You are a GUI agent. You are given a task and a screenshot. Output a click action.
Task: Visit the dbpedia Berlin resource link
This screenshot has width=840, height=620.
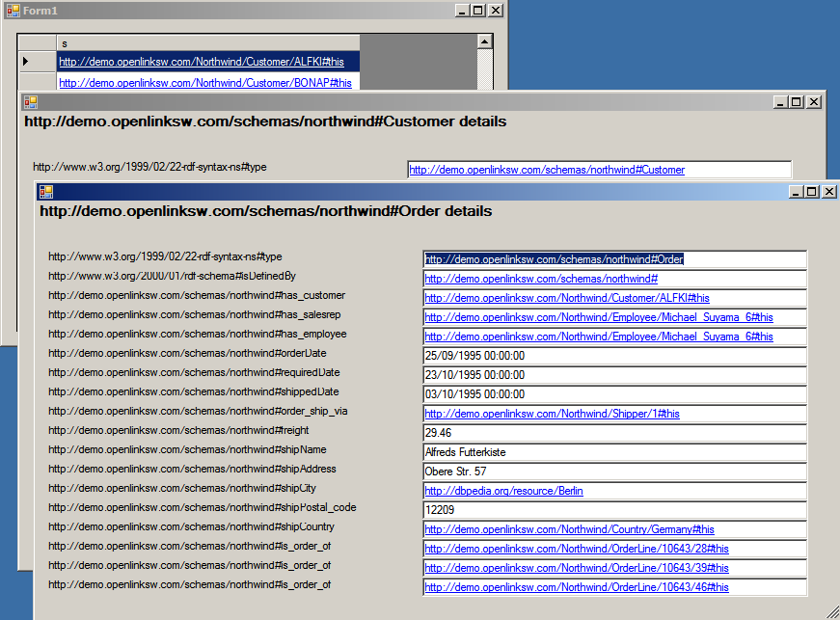503,491
